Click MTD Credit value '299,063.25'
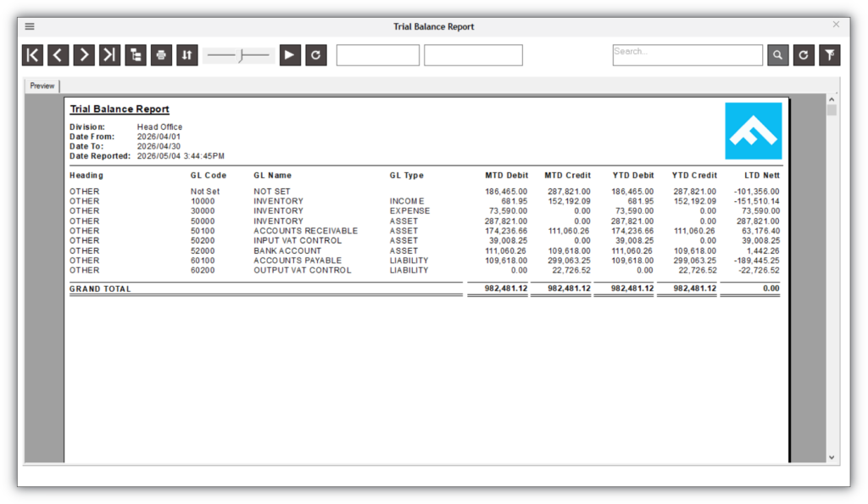This screenshot has height=504, width=868. [x=570, y=260]
